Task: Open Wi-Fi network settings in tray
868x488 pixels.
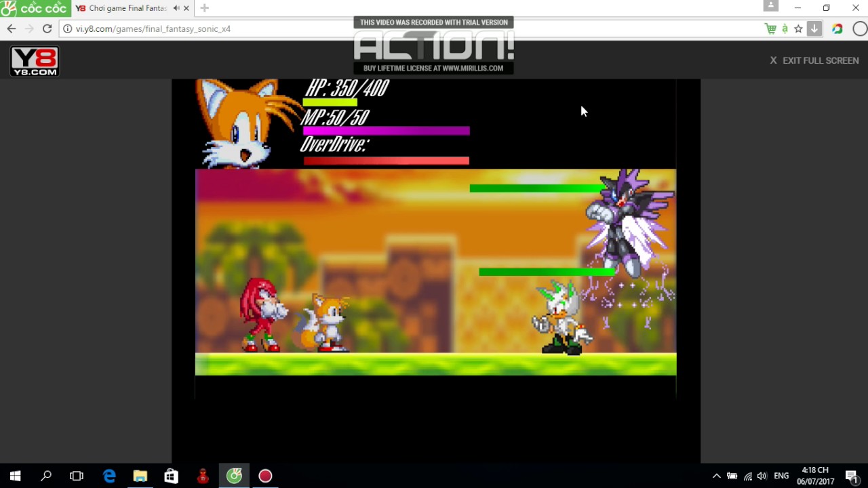Action: (x=748, y=476)
